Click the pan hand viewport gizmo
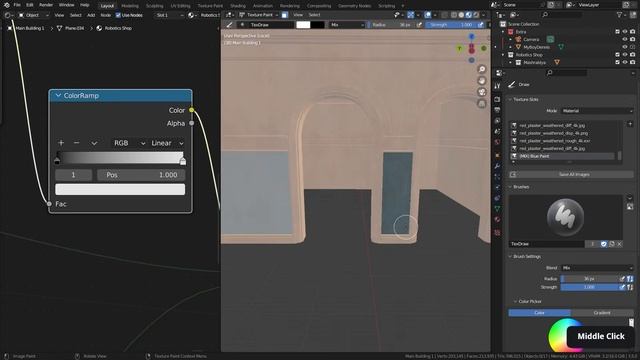 (482, 80)
